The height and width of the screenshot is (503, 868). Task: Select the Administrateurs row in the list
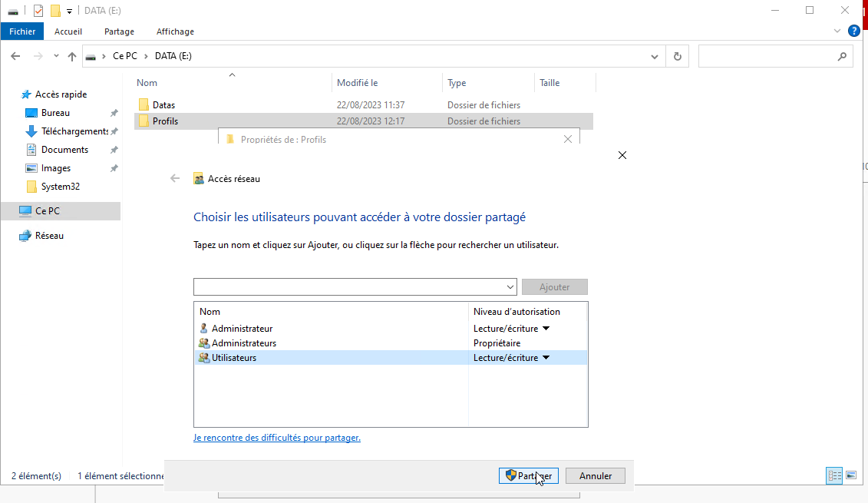[244, 343]
